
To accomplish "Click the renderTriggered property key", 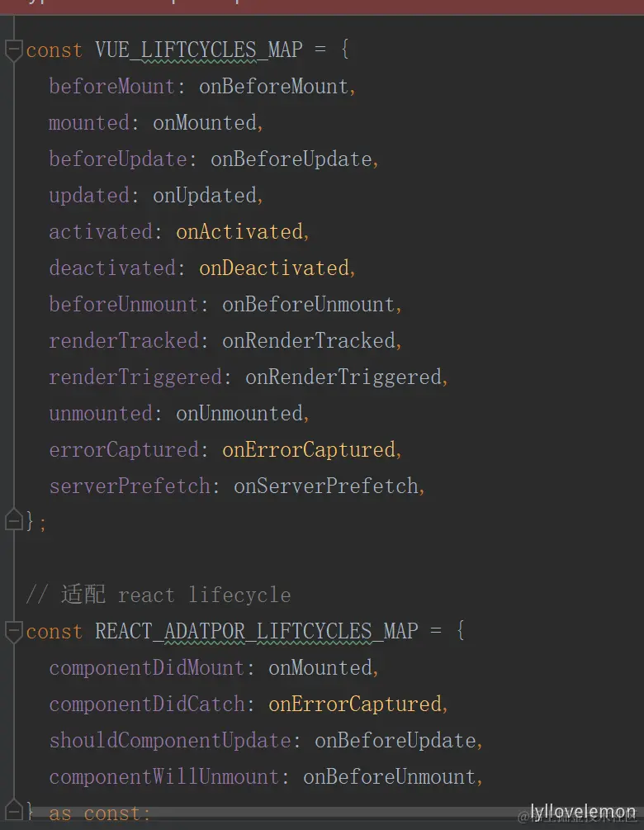I will pos(135,377).
